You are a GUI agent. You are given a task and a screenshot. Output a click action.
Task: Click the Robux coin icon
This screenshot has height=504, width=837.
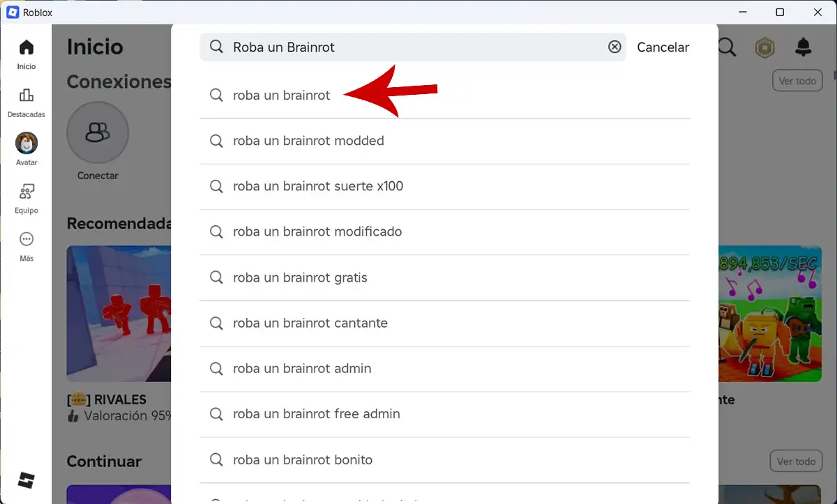click(x=765, y=47)
